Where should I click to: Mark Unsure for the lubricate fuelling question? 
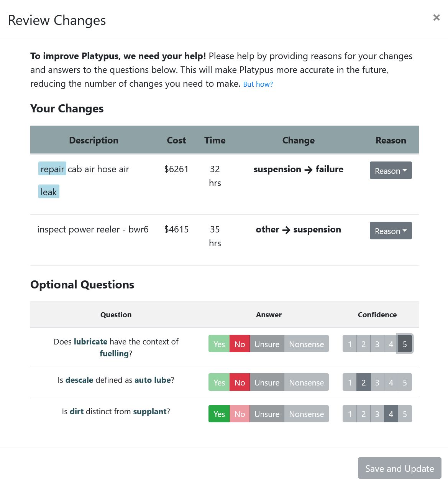point(267,344)
